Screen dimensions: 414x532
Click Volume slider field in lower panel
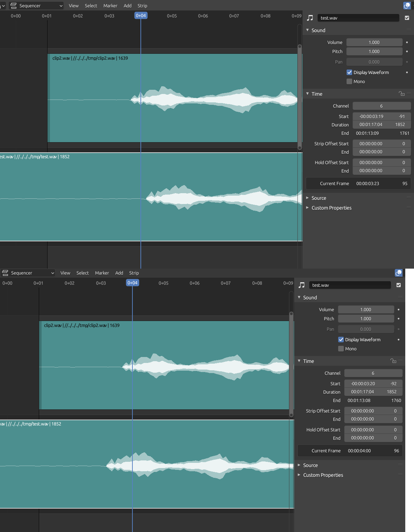pos(366,309)
